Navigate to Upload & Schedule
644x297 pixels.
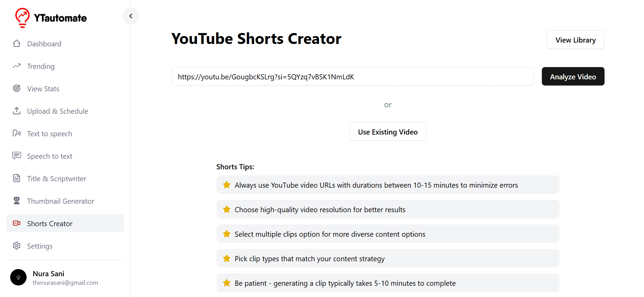(x=65, y=111)
